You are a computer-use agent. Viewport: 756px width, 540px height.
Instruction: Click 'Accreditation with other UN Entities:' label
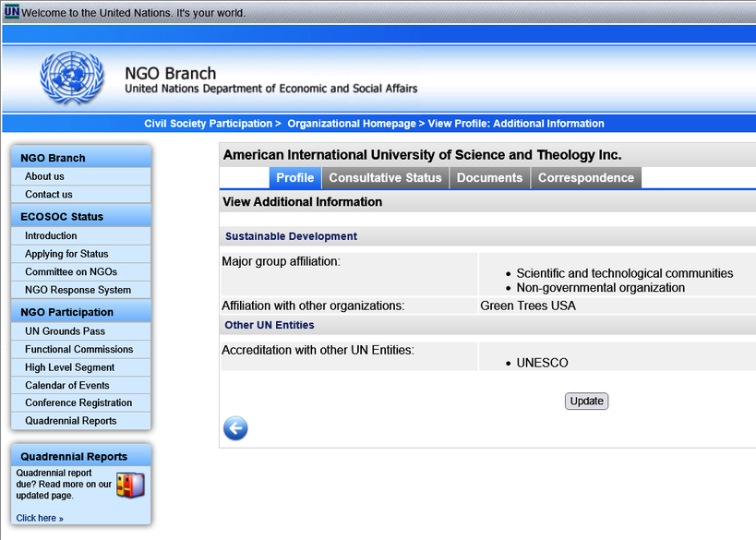pos(318,350)
